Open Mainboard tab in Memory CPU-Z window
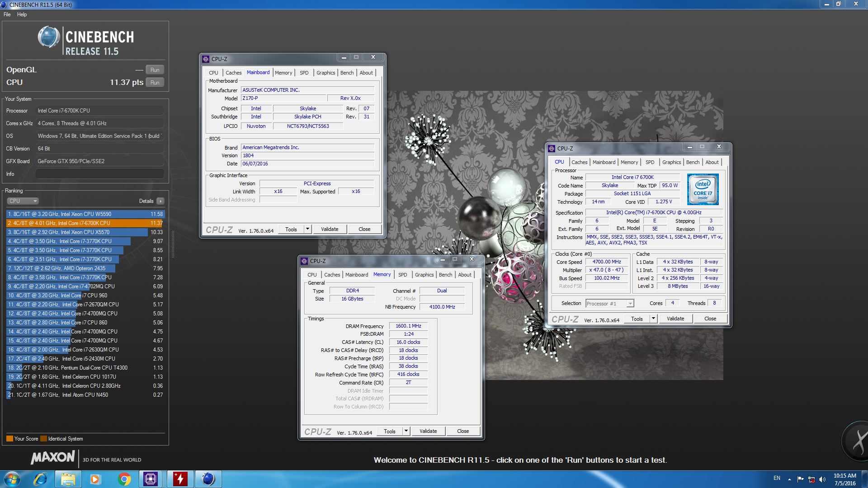Screen dimensions: 868x488 356,275
